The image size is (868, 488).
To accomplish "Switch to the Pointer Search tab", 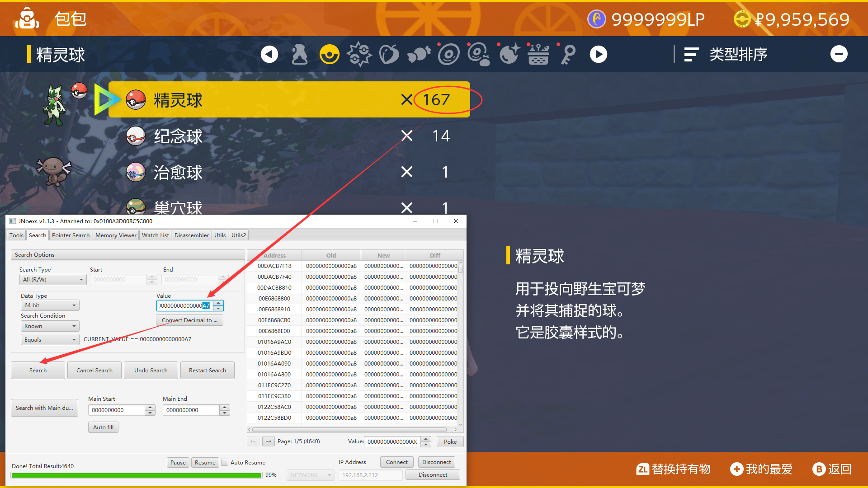I will 71,235.
